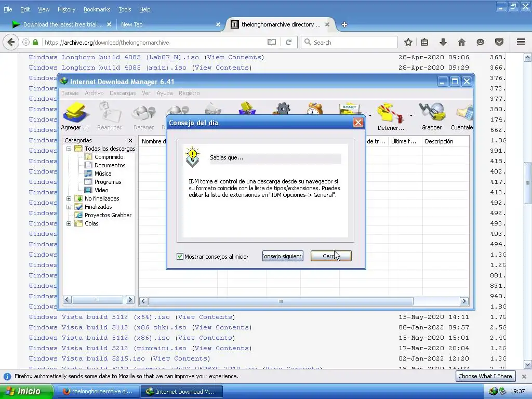Screen dimensions: 532x399
Task: Click the Firefox home icon
Action: 461,43
